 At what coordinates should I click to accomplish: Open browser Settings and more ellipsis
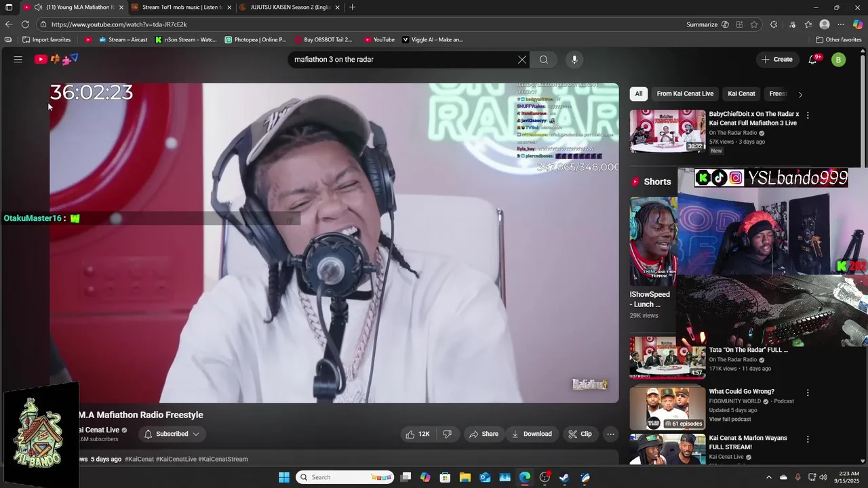click(842, 24)
